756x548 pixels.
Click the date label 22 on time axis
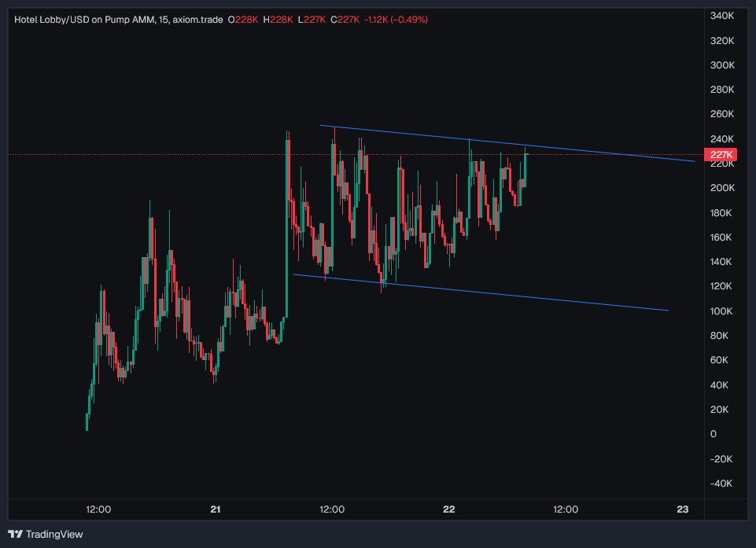click(x=449, y=509)
